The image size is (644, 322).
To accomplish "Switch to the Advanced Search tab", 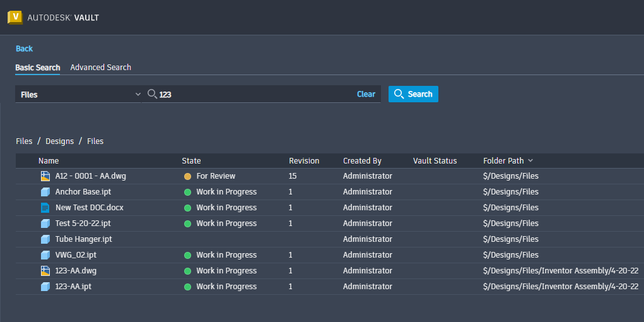I will point(101,68).
